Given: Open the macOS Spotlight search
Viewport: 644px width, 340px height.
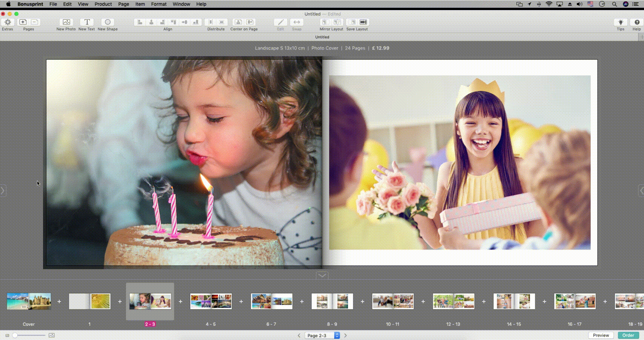Looking at the screenshot, I should [x=614, y=4].
